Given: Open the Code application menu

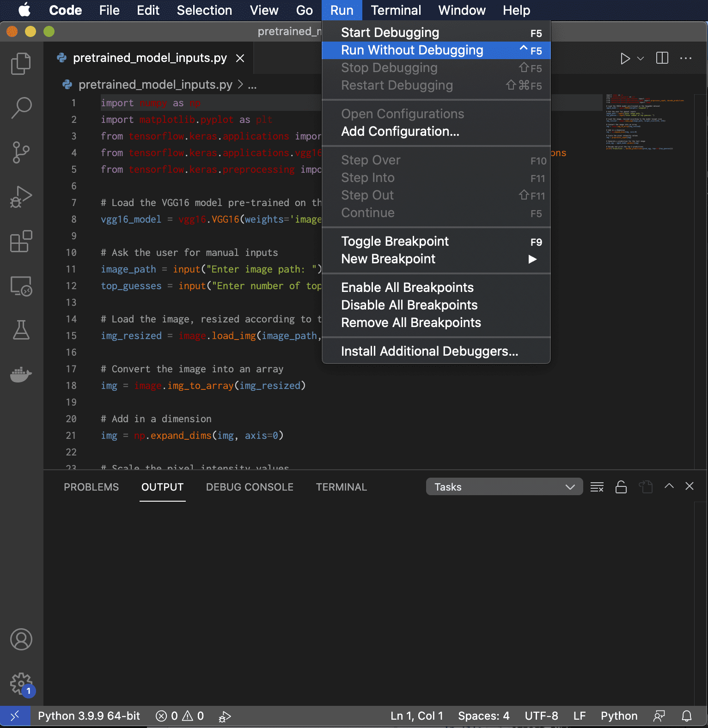Looking at the screenshot, I should coord(65,10).
